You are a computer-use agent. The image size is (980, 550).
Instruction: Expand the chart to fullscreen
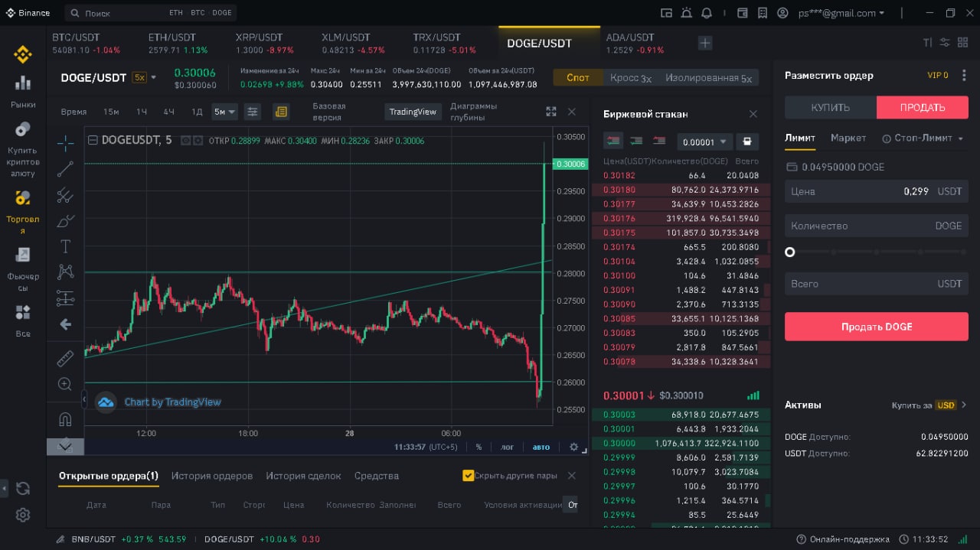(x=550, y=112)
